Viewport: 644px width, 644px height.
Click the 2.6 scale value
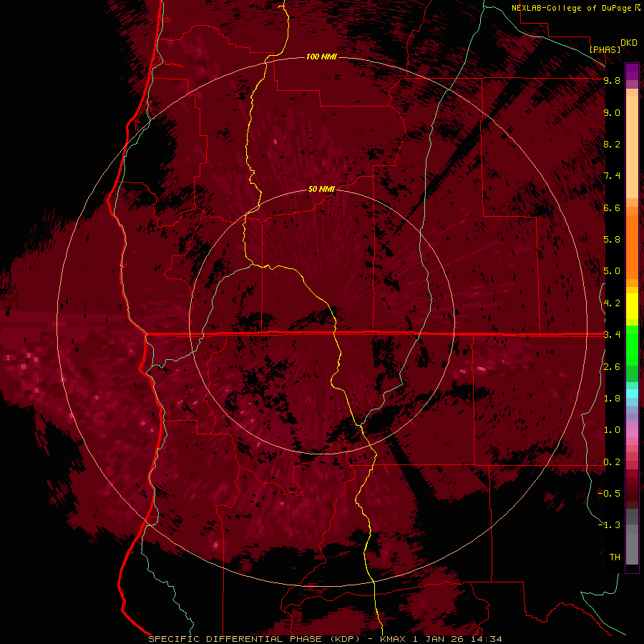(x=612, y=367)
